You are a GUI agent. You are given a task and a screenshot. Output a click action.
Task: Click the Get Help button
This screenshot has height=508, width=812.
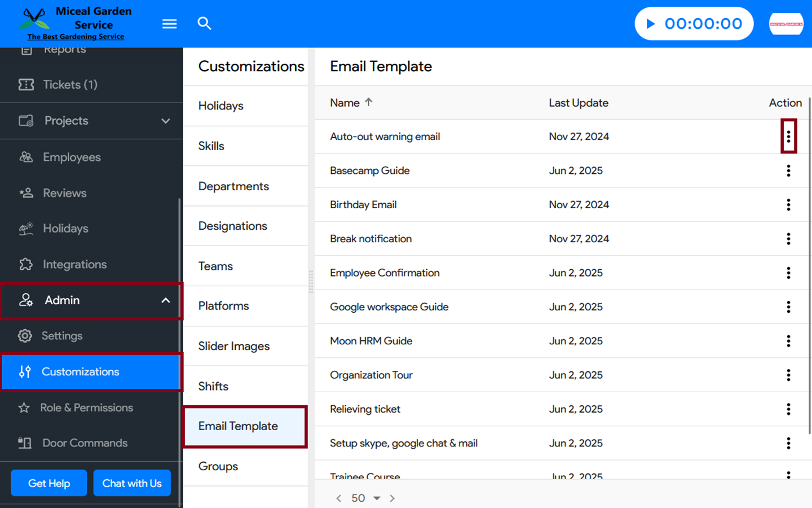(49, 483)
